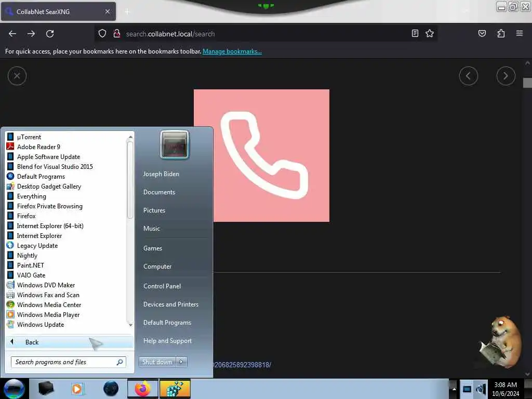Image resolution: width=532 pixels, height=399 pixels.
Task: Click the Manage bookmarks link
Action: coord(232,51)
